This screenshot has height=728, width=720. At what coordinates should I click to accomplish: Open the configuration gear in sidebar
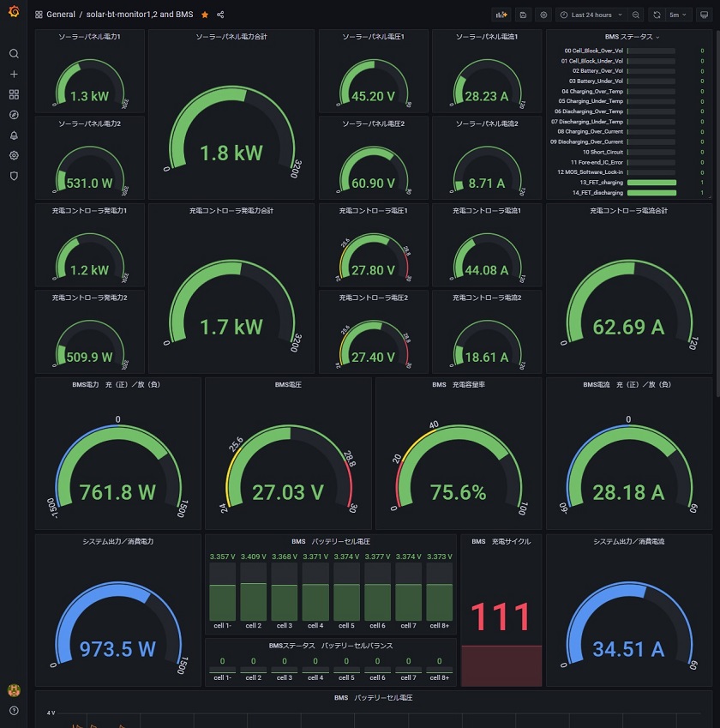[14, 155]
